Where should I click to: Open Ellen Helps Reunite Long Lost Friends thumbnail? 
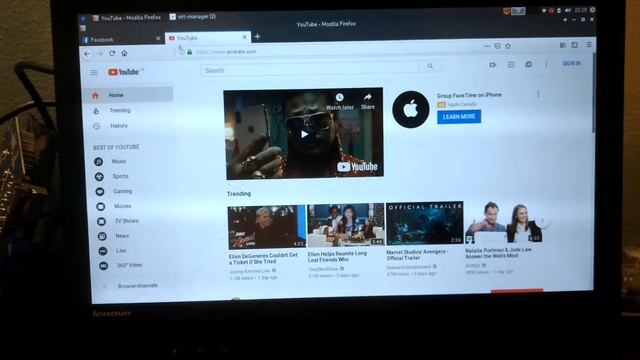[346, 225]
